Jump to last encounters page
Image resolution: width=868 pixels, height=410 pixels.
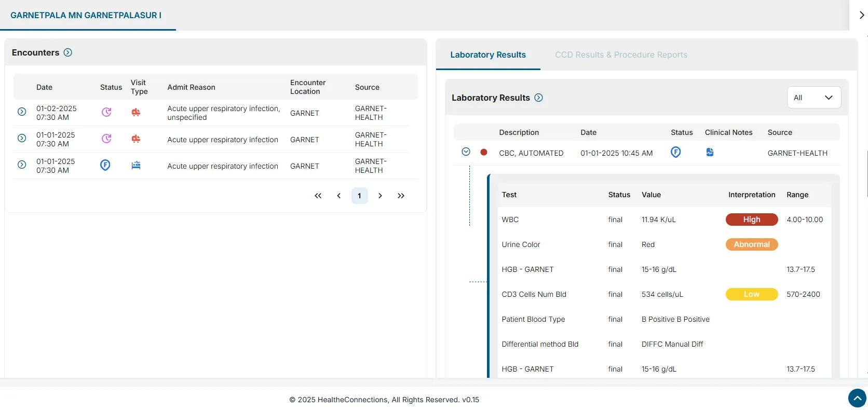pos(401,196)
